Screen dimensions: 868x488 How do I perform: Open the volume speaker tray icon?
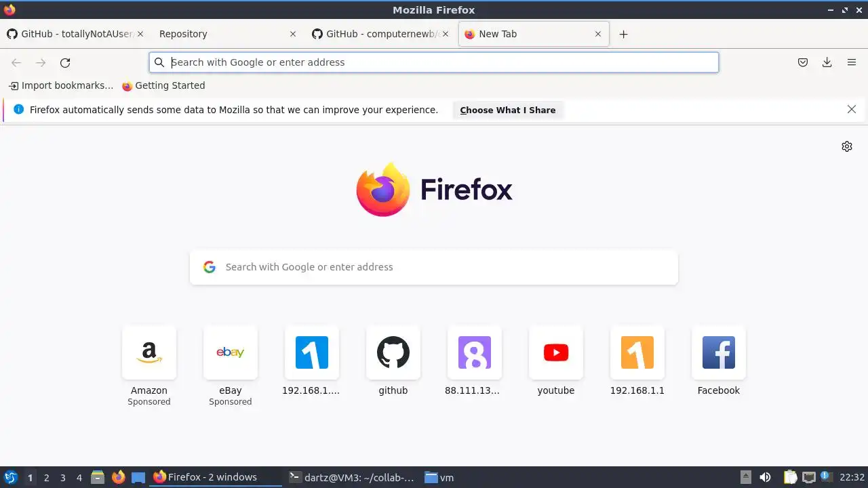click(x=766, y=478)
